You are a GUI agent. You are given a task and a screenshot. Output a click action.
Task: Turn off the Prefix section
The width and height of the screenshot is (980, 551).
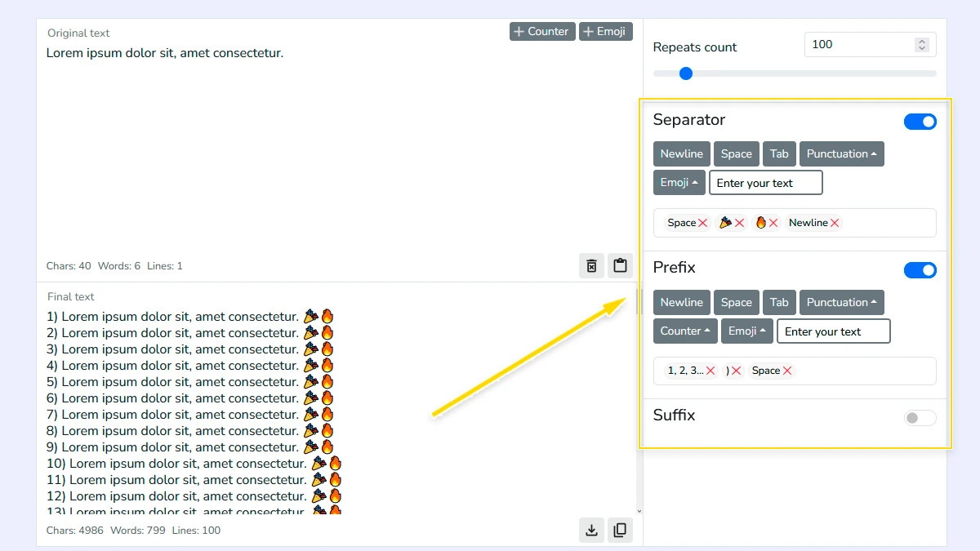920,269
